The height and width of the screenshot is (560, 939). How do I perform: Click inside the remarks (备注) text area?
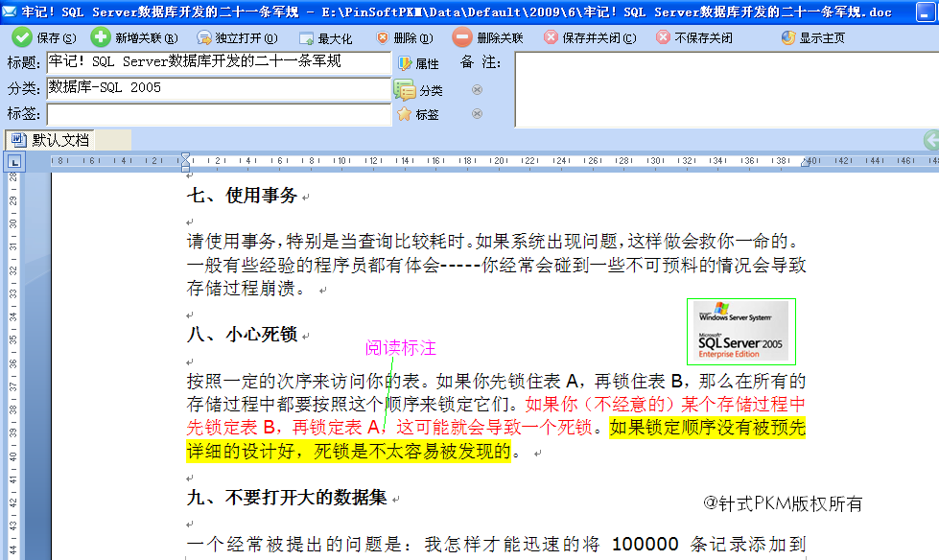[x=724, y=89]
